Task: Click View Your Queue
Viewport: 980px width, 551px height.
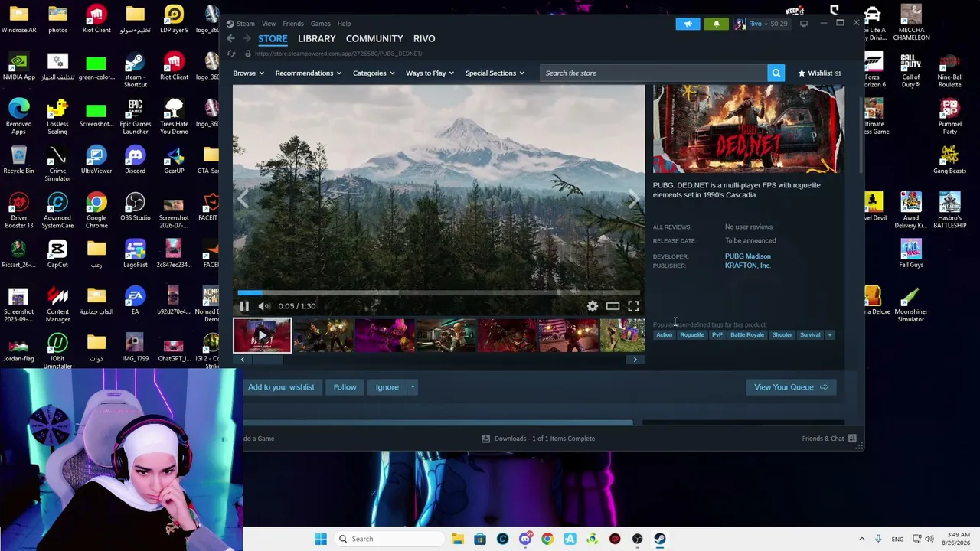Action: tap(791, 387)
